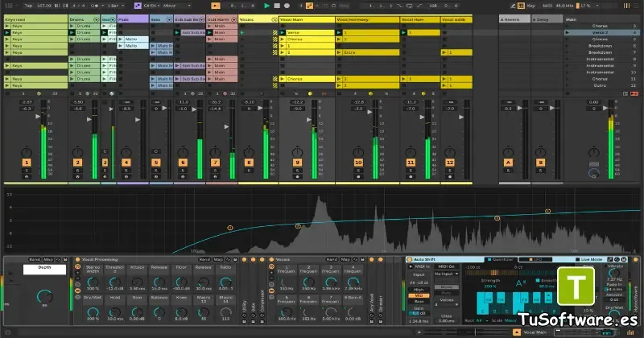Select EQ filter node 2
Screen dimensions: 644x338
[x=298, y=226]
